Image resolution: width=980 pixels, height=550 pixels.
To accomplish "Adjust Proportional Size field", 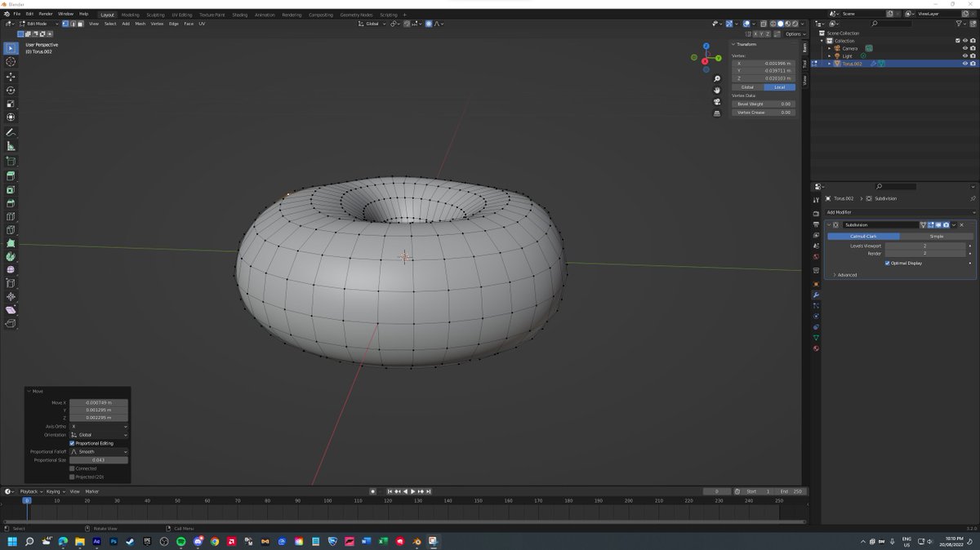I will 99,460.
